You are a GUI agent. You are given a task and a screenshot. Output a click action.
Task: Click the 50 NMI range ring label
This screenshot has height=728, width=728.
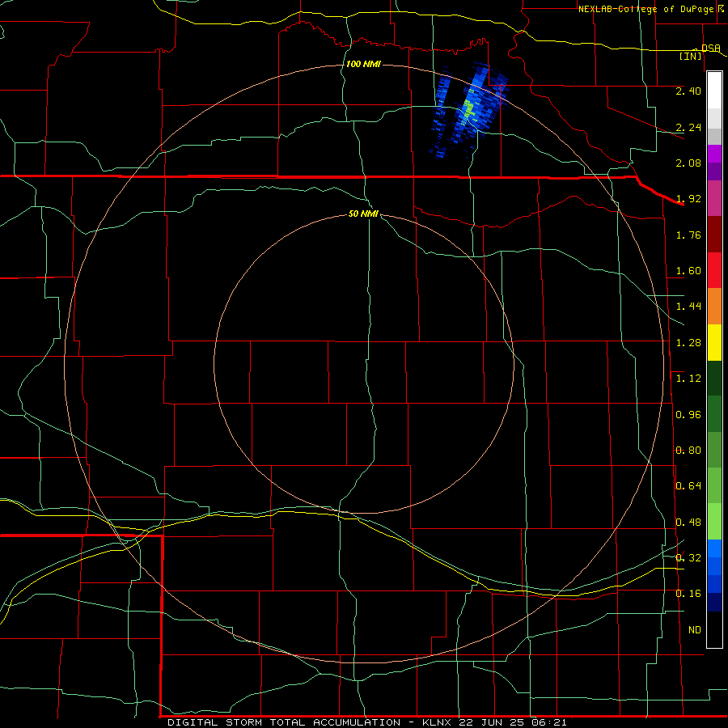(x=363, y=214)
